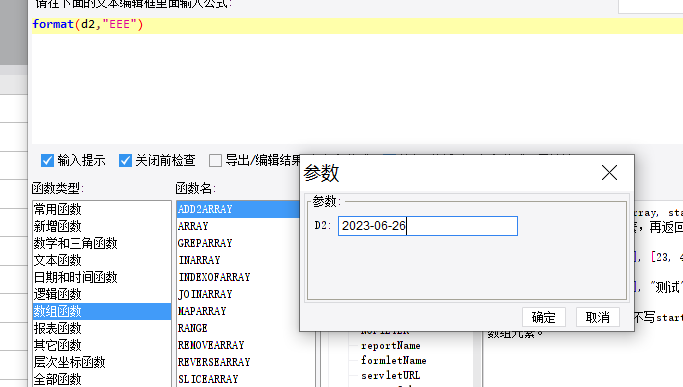This screenshot has width=683, height=387.
Task: Click the D2 parameter input field
Action: click(428, 226)
